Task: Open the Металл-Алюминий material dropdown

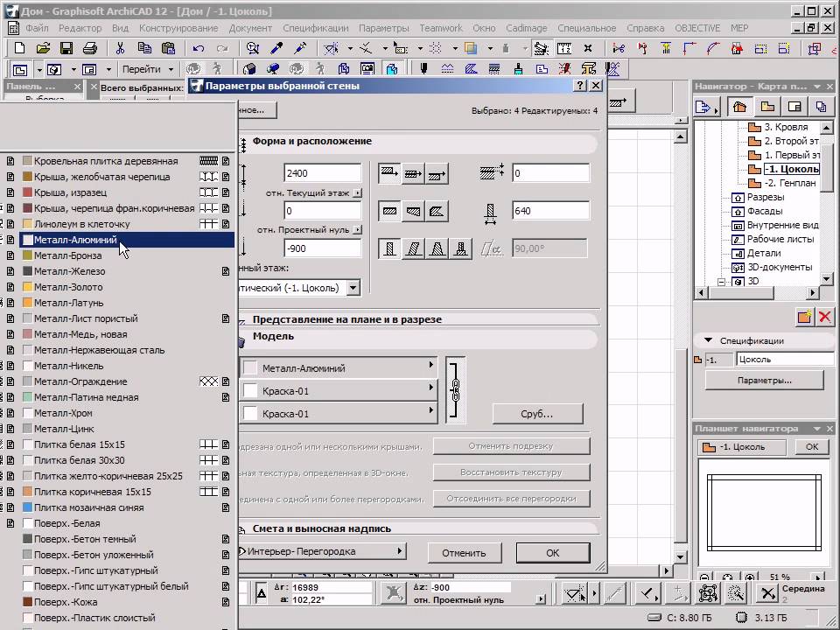Action: (x=339, y=367)
